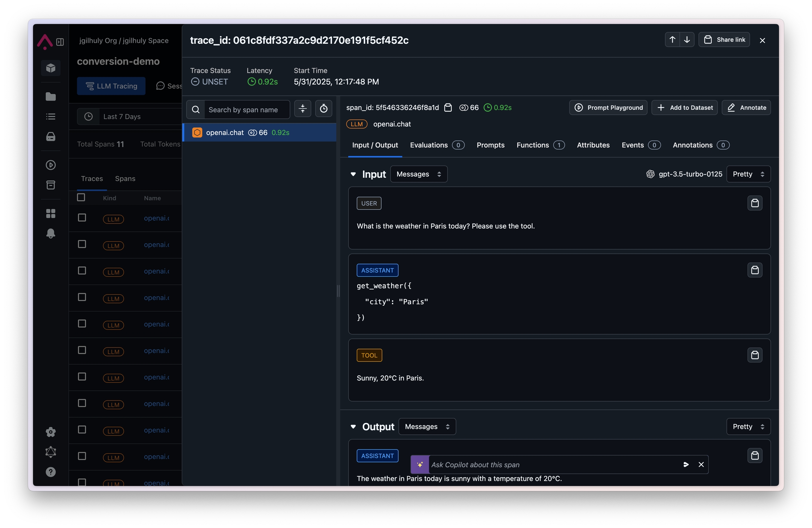Check the first trace row checkbox

coord(82,217)
